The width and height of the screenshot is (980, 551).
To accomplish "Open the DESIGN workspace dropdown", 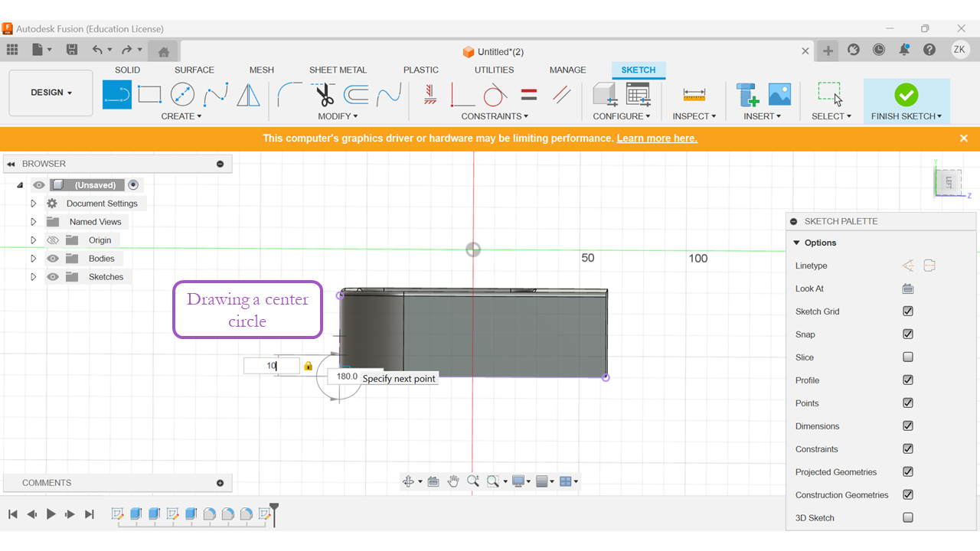I will click(x=51, y=93).
